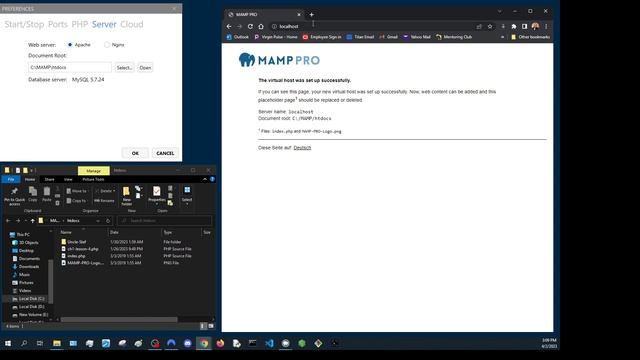The height and width of the screenshot is (360, 640).
Task: Open the Copy to dropdown in ribbon
Action: 76,201
